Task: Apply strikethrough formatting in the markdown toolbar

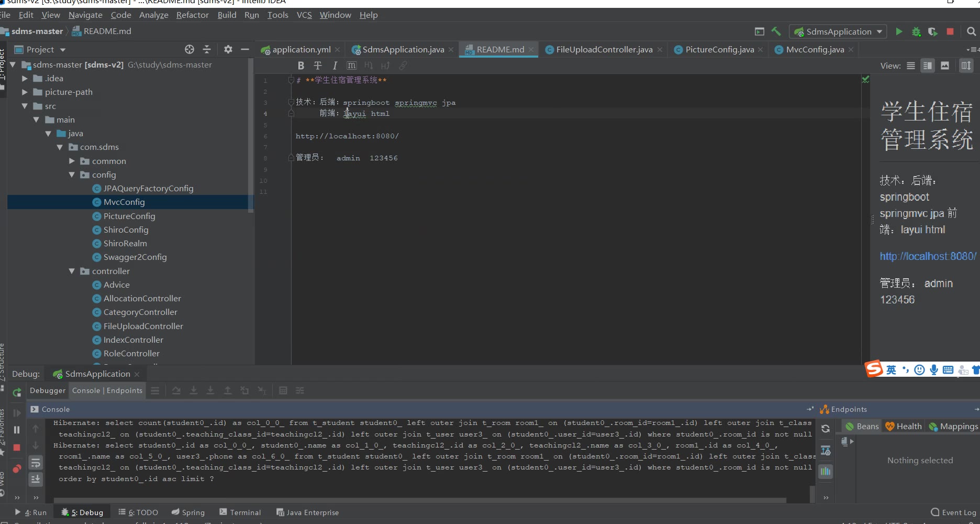Action: click(x=318, y=65)
